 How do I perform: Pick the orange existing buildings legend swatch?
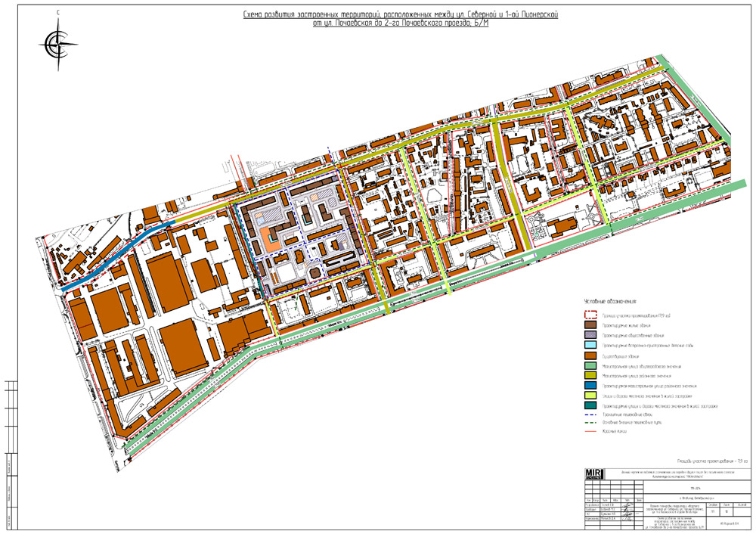(x=592, y=355)
